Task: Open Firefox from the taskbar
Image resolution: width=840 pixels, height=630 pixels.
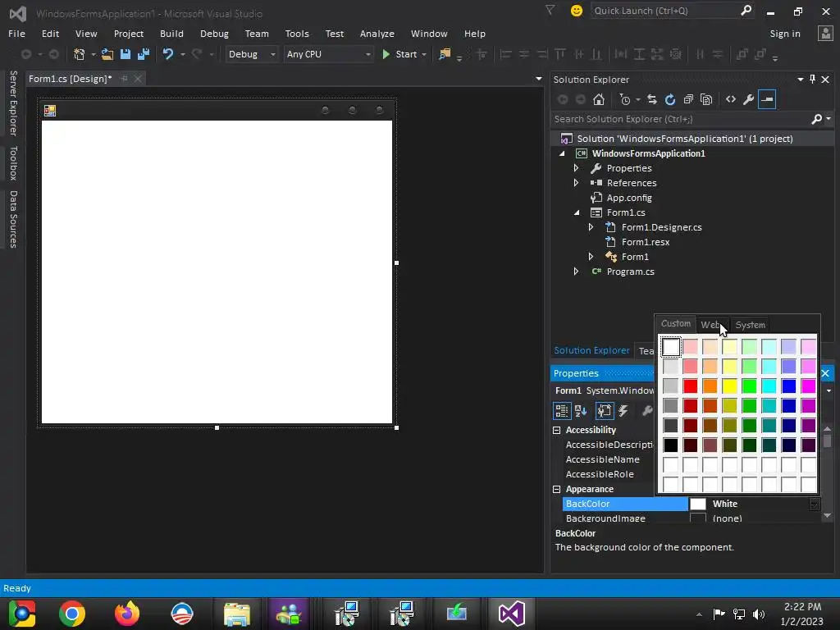Action: click(x=127, y=614)
